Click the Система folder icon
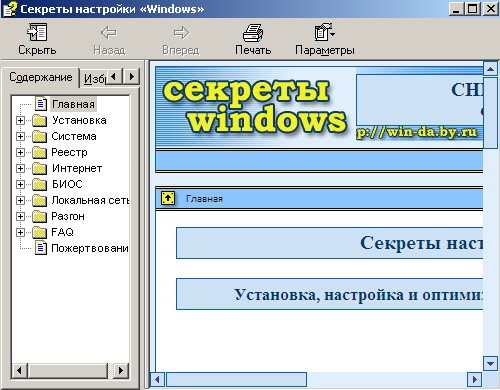 pyautogui.click(x=39, y=136)
